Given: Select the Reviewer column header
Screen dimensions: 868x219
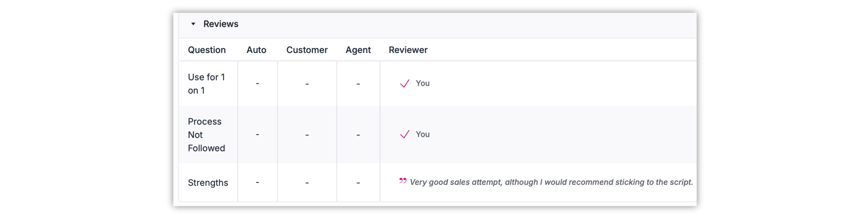Looking at the screenshot, I should click(408, 50).
